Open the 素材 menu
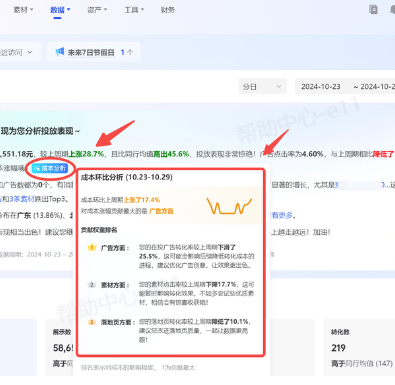 [x=23, y=10]
